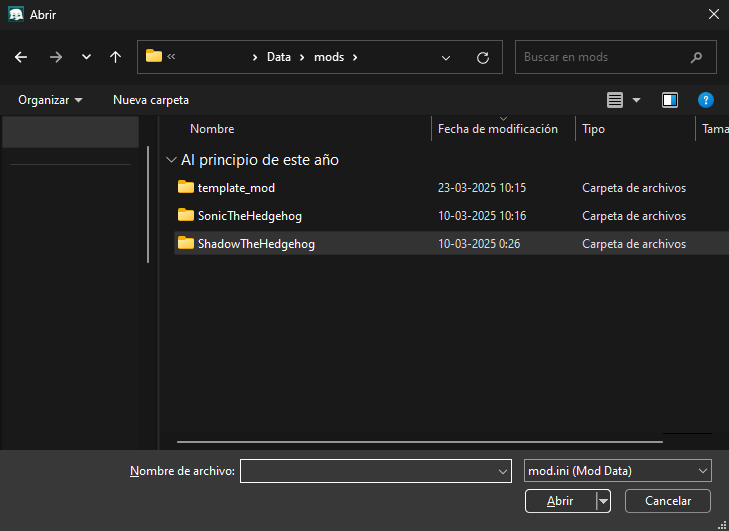Open the help question mark icon

point(705,100)
